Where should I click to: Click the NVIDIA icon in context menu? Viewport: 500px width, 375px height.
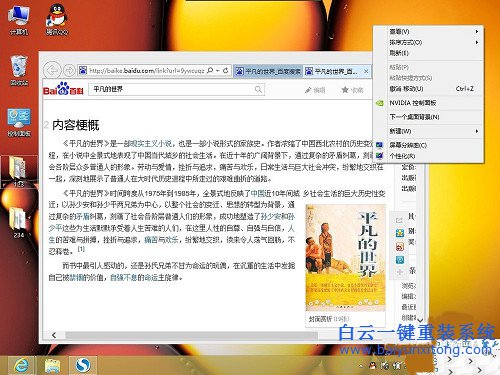[x=379, y=103]
